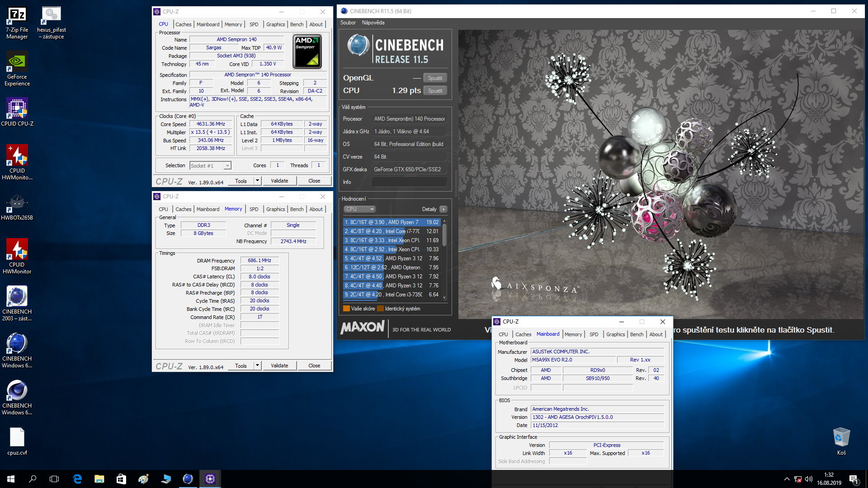Open CPU ranking type dropdown in Cinebench

click(x=359, y=209)
